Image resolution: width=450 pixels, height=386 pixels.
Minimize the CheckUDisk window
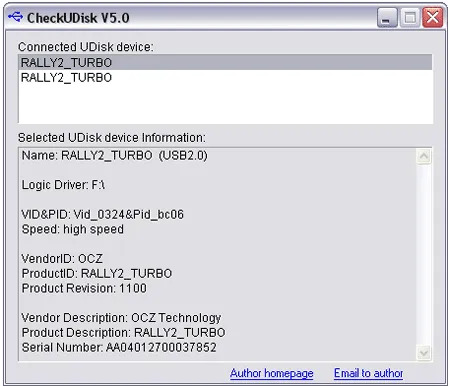coord(387,17)
